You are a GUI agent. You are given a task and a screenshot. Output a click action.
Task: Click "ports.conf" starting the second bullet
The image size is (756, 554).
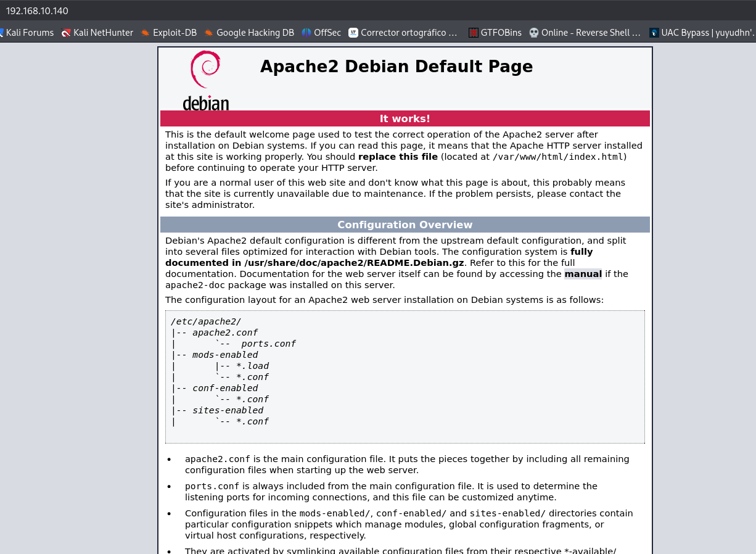pyautogui.click(x=212, y=486)
